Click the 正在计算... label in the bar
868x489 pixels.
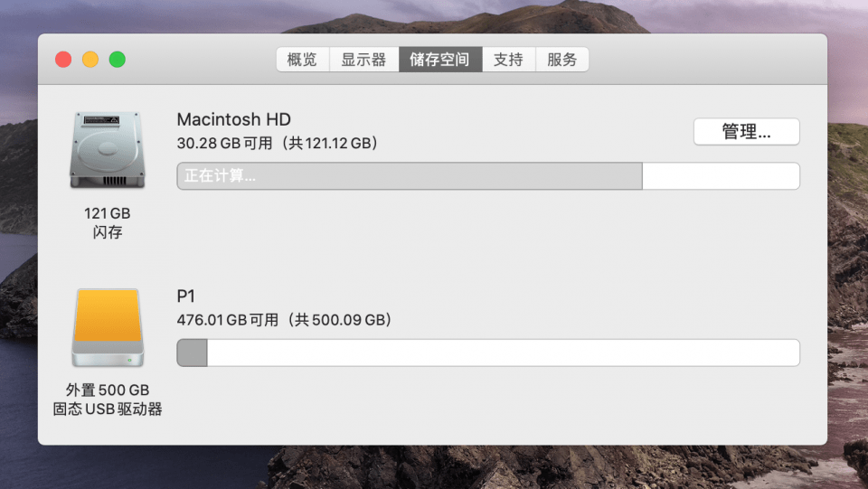(220, 176)
